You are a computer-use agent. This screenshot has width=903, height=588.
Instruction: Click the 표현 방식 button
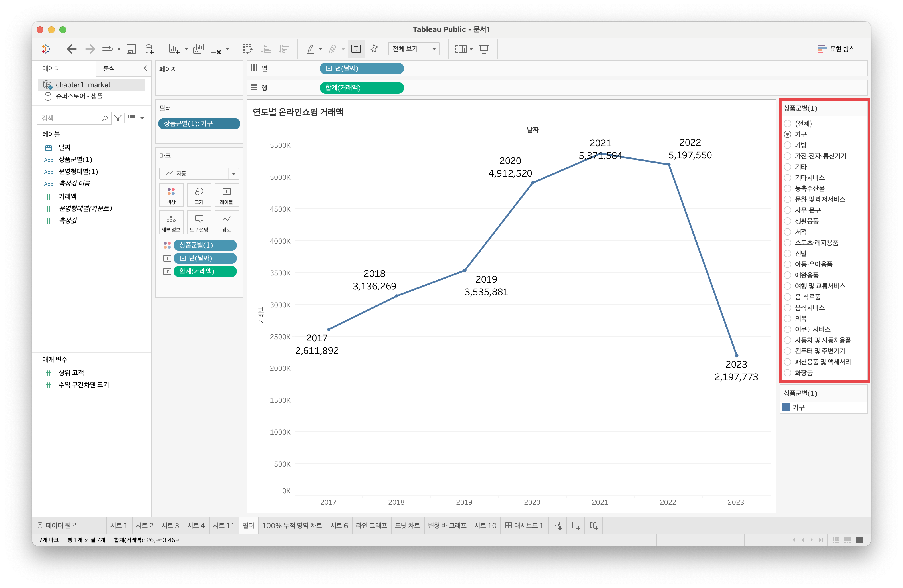coord(837,49)
